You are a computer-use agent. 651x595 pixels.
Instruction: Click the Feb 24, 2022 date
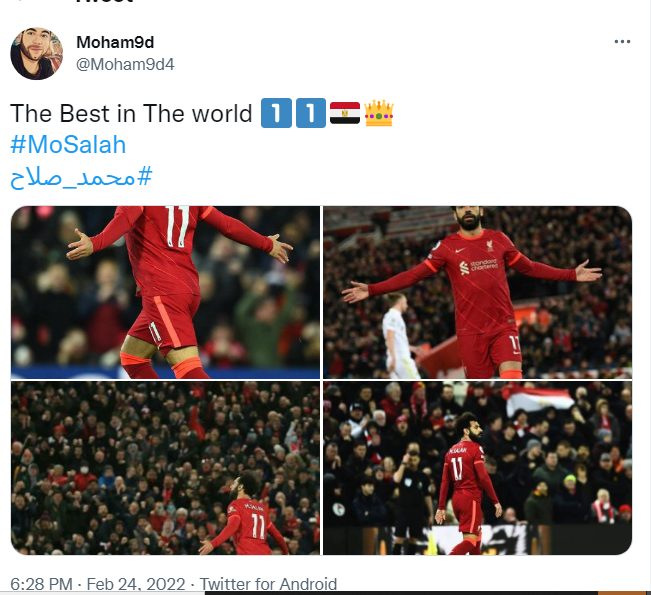tap(136, 584)
